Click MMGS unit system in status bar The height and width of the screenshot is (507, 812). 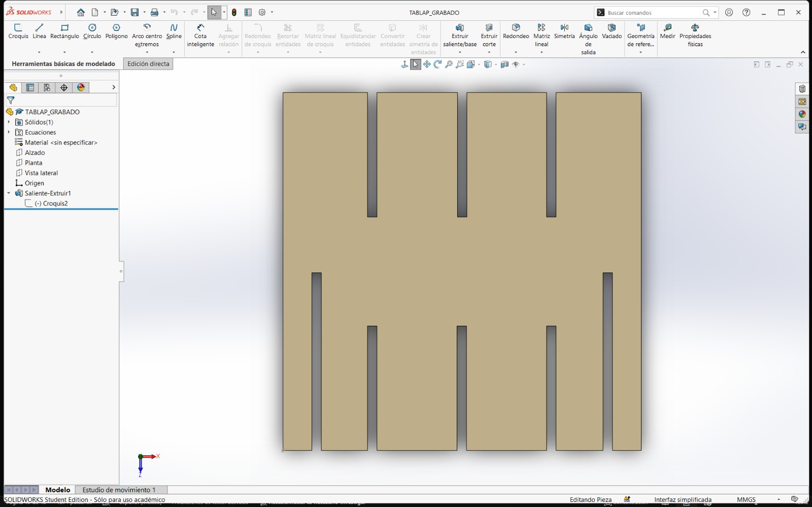pyautogui.click(x=746, y=499)
